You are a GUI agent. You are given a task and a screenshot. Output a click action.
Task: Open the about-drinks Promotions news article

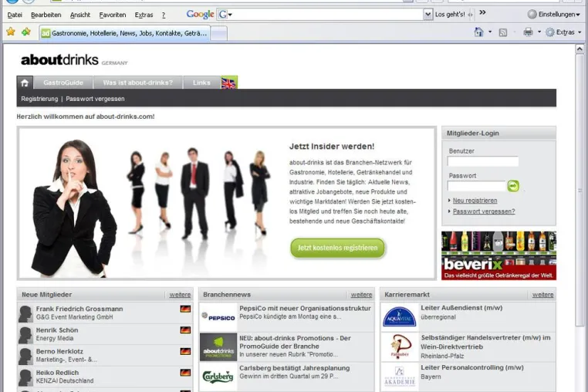click(295, 342)
